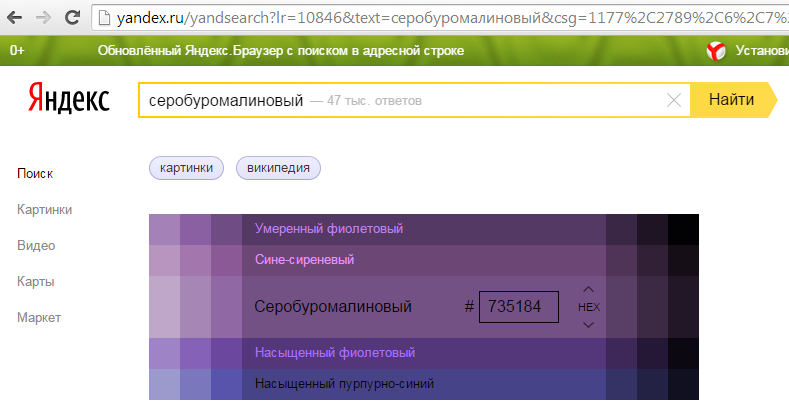This screenshot has width=789, height=408.
Task: Click the HEX color format label
Action: 588,307
